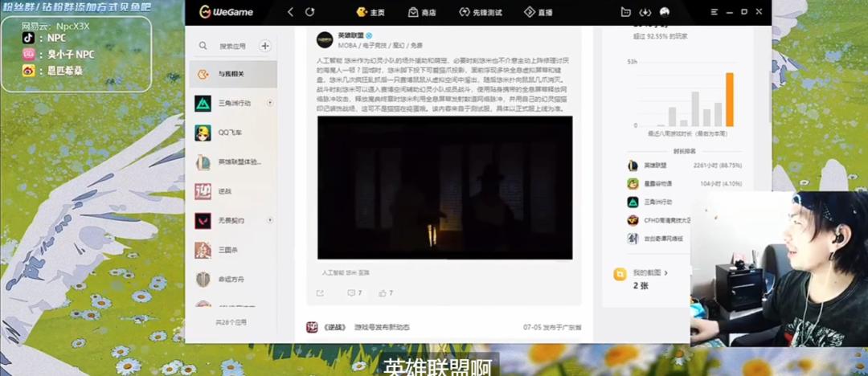This screenshot has height=376, width=868.
Task: Click the 《逆战》 post icon
Action: click(312, 327)
